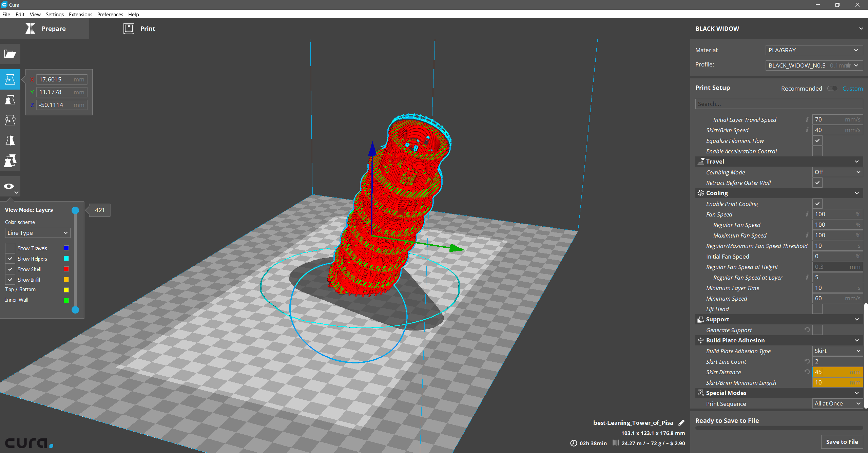Collapse the Cooling section
This screenshot has height=453, width=868.
(856, 193)
